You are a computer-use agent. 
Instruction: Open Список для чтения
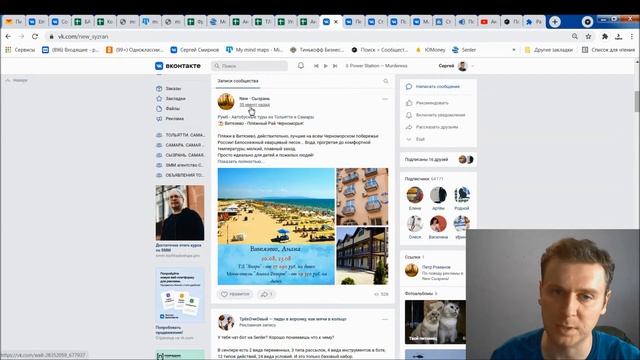coord(608,50)
